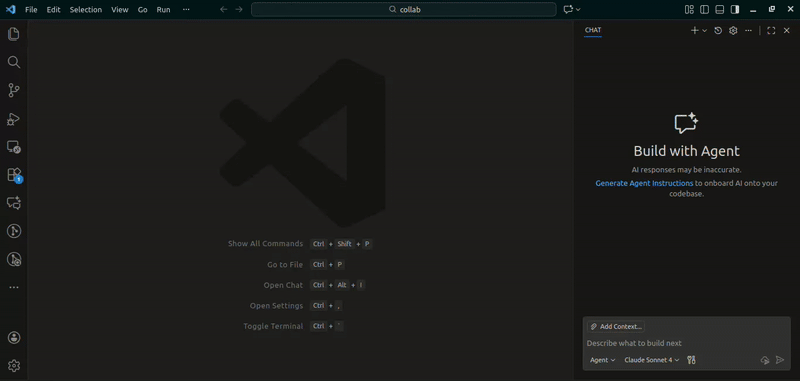Open the Manage gear in the activity bar
The height and width of the screenshot is (381, 800).
[14, 366]
